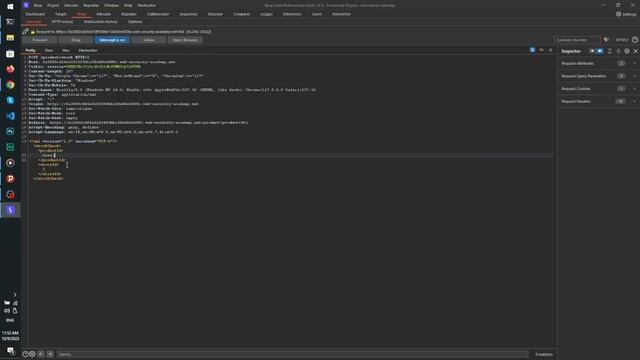
Task: Click the Inspector expand all sections icon
Action: 618,51
